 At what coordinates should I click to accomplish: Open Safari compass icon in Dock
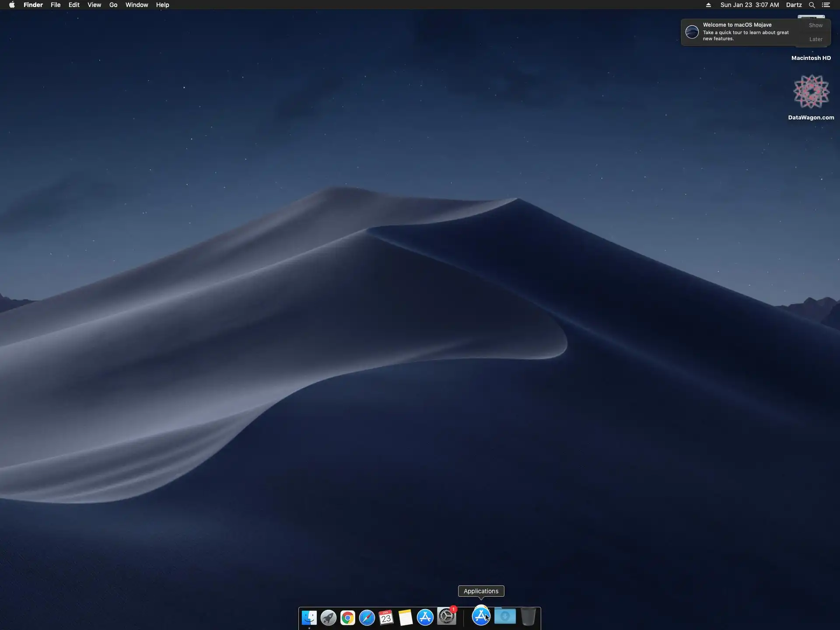367,617
